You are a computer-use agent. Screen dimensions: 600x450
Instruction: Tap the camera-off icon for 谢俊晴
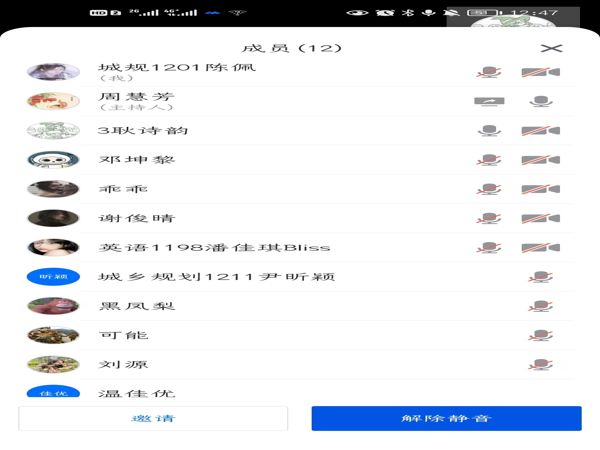click(540, 218)
